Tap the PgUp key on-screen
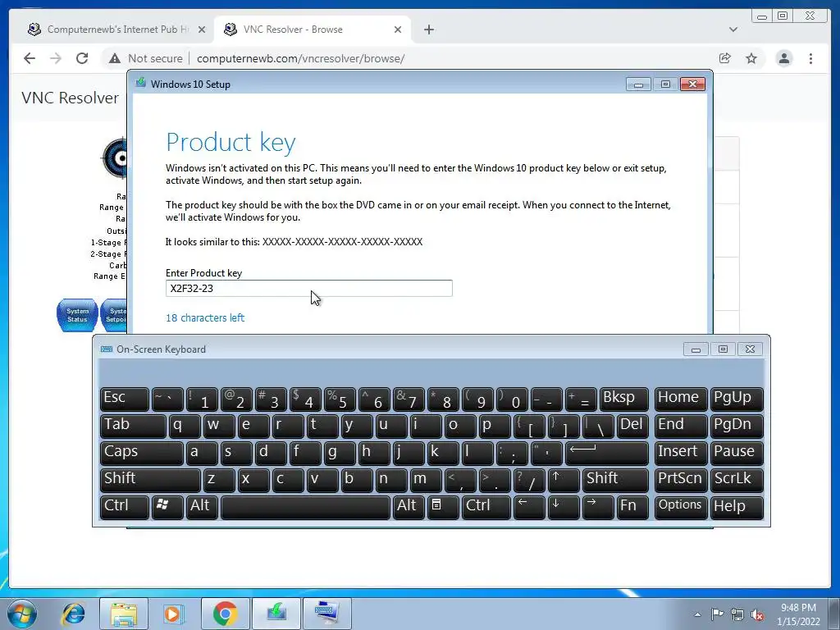 [737, 399]
